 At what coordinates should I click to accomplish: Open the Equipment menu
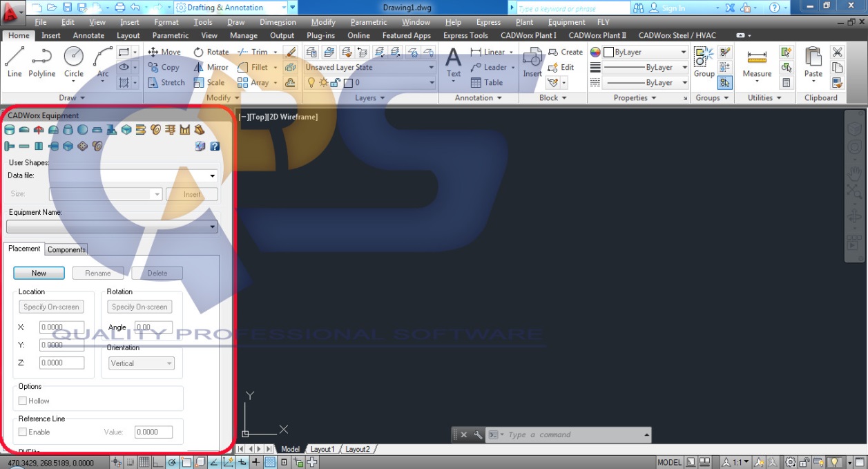point(566,22)
